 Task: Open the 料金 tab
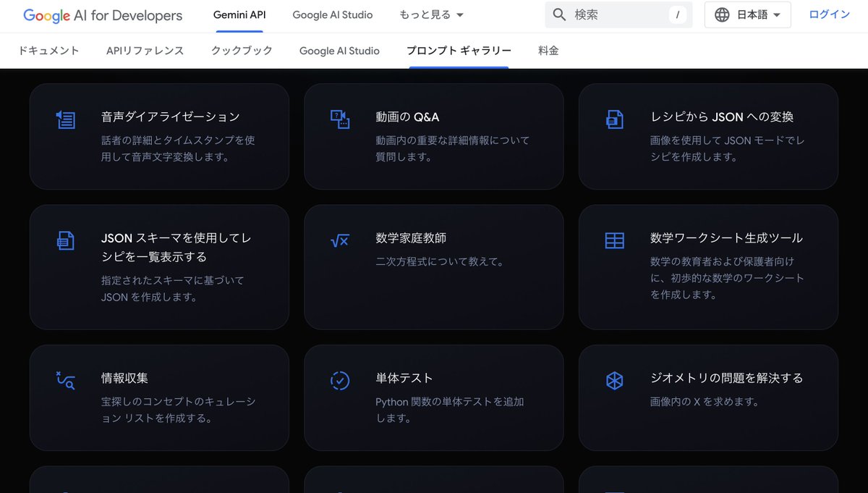(549, 50)
